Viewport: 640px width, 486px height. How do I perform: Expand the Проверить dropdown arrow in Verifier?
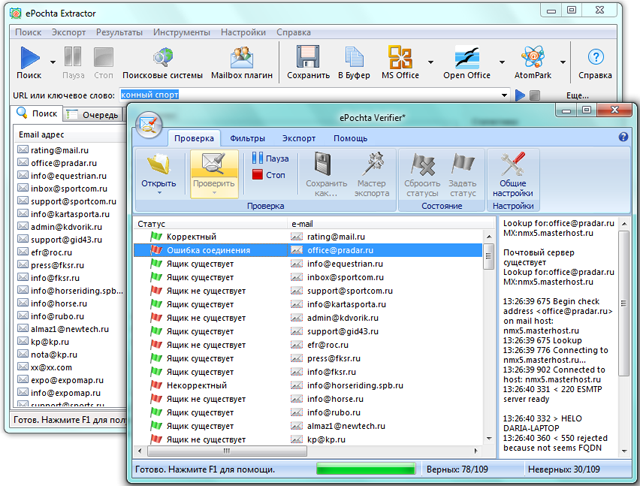[x=214, y=193]
